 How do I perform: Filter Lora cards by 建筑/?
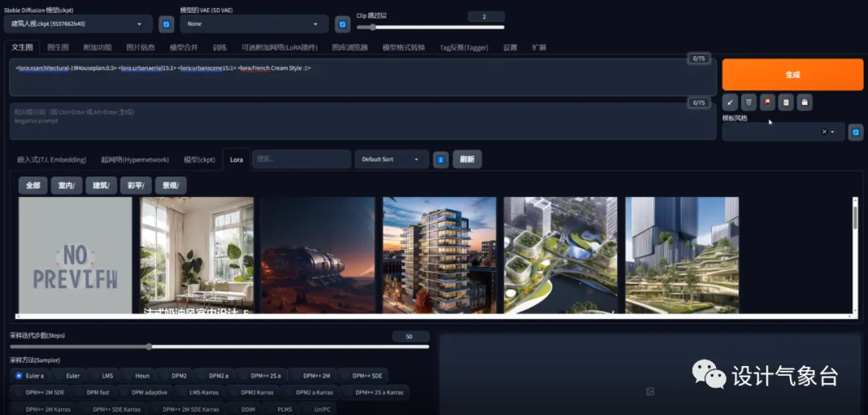click(x=100, y=186)
